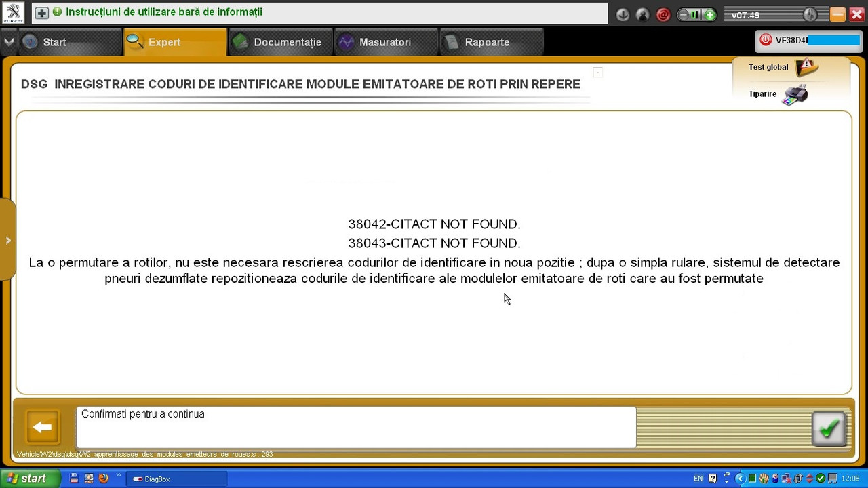
Task: Run Test global warning icon
Action: [806, 67]
